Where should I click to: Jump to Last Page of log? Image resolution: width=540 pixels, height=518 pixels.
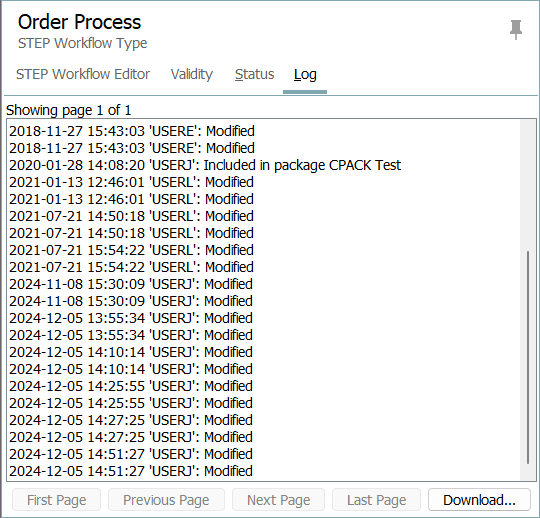(376, 500)
